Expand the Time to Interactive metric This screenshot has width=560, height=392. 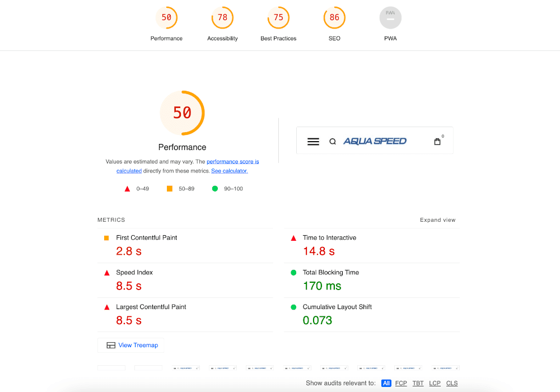point(329,238)
